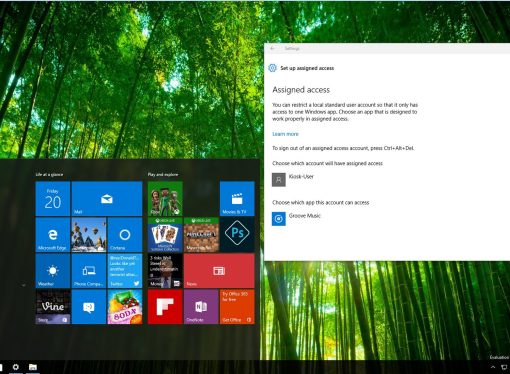Choose the Groove Music app entry
Viewport: 510px width, 374px height.
(x=296, y=219)
